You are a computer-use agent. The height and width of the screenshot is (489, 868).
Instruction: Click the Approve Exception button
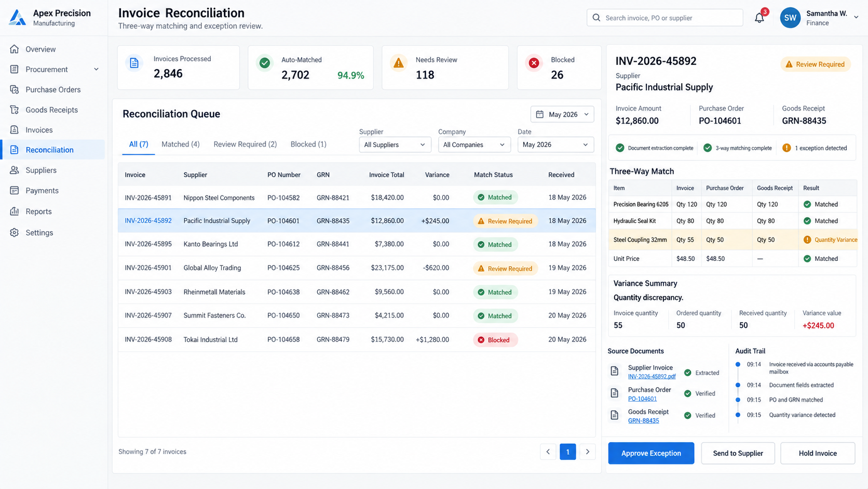[x=651, y=453]
